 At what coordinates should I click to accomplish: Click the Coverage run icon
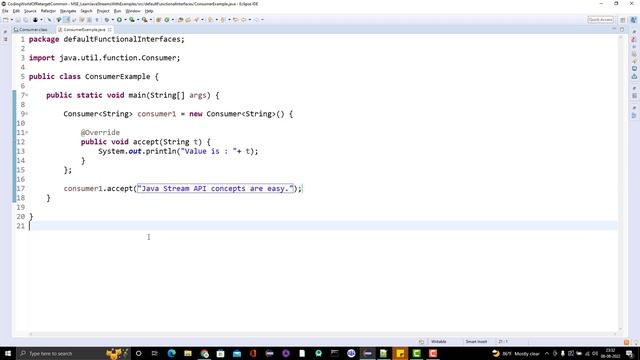point(132,20)
